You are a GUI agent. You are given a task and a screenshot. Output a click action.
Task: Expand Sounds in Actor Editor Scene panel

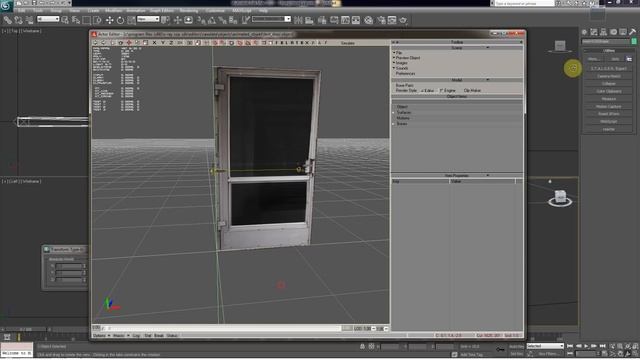[401, 68]
